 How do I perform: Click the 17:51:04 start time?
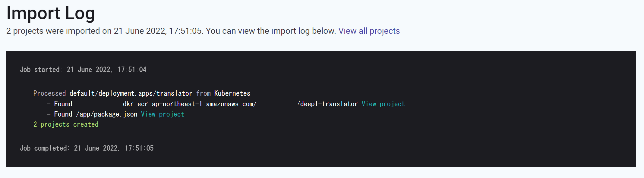click(x=132, y=70)
